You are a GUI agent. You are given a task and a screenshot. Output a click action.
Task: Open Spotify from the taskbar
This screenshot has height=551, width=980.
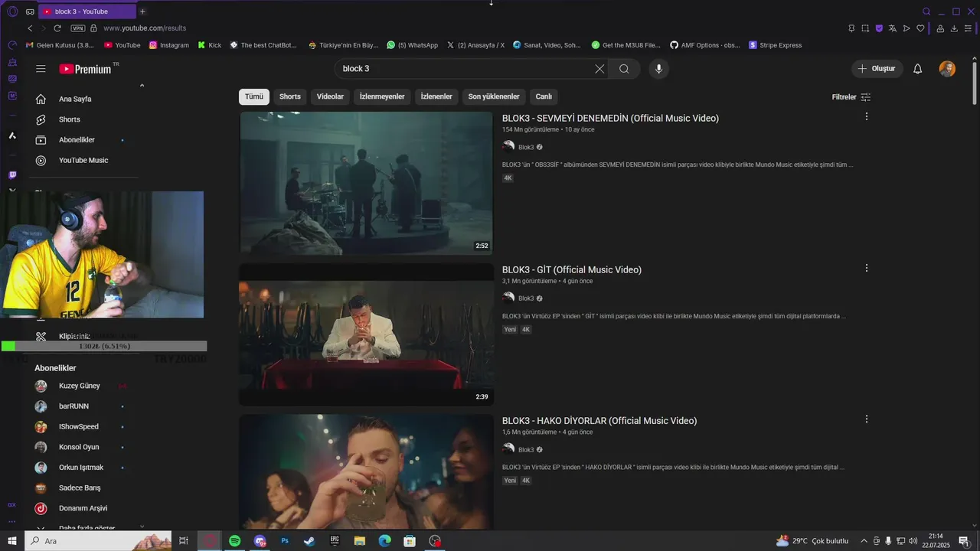234,541
